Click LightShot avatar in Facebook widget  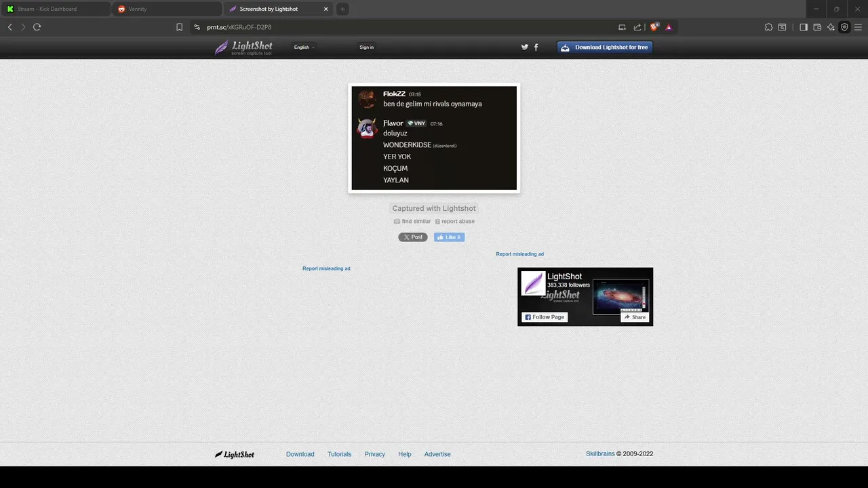pos(533,283)
